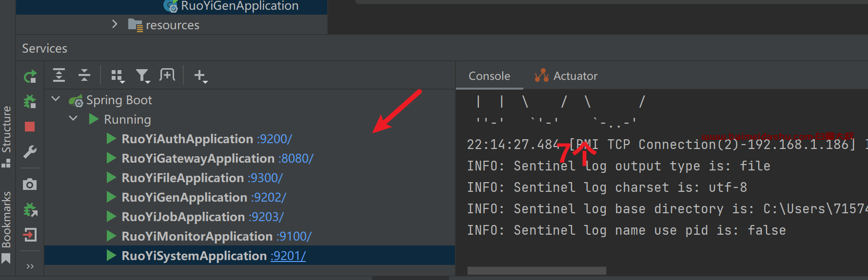Image resolution: width=868 pixels, height=280 pixels.
Task: Show more sidebar actions chevrons
Action: (30, 266)
